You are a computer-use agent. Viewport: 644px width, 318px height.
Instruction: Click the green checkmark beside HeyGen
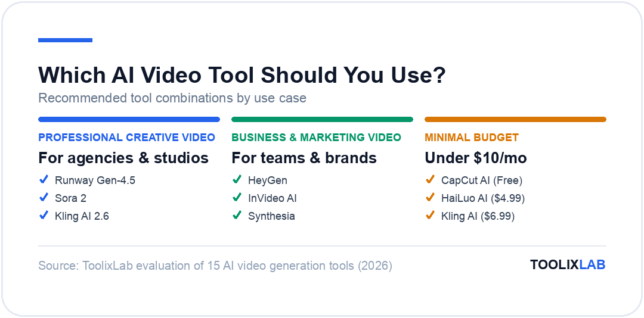tap(237, 180)
